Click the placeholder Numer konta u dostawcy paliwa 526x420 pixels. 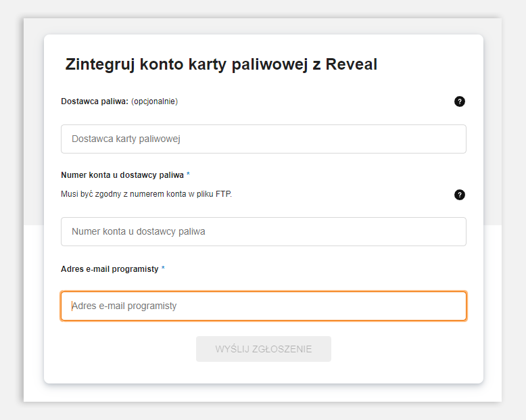coord(138,231)
